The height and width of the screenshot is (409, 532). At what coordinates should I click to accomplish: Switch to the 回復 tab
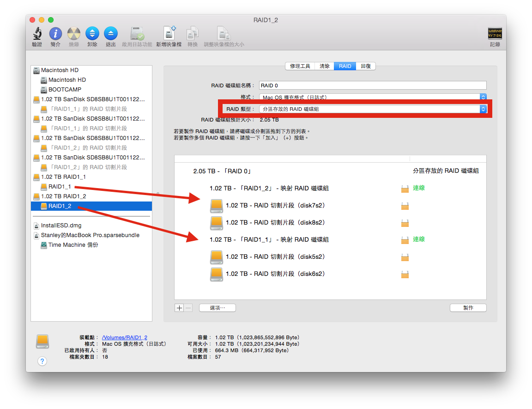pos(365,66)
